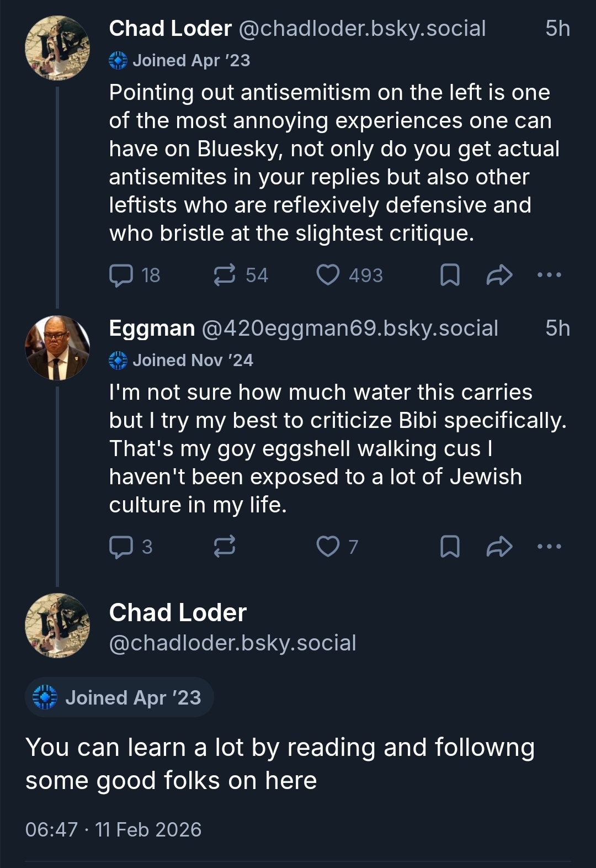Open more options on Eggman's reply
Image resolution: width=596 pixels, height=868 pixels.
[549, 547]
